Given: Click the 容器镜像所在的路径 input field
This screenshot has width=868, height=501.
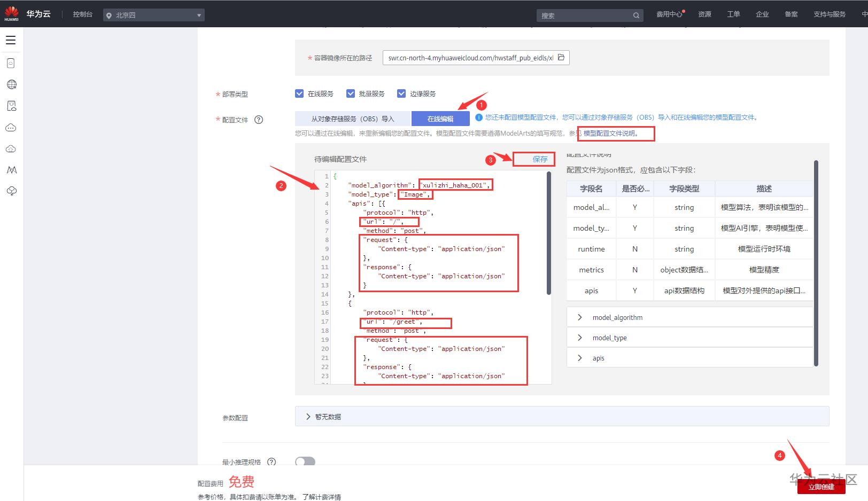Looking at the screenshot, I should [476, 58].
